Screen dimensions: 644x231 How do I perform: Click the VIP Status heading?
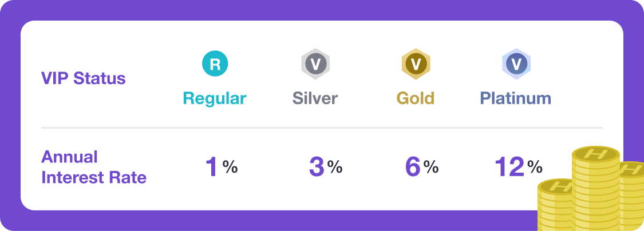pyautogui.click(x=84, y=78)
